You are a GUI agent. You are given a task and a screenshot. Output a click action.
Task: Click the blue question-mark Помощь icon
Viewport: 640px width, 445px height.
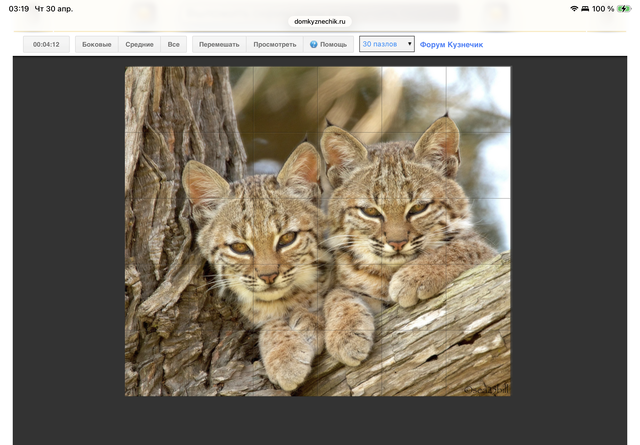[314, 45]
